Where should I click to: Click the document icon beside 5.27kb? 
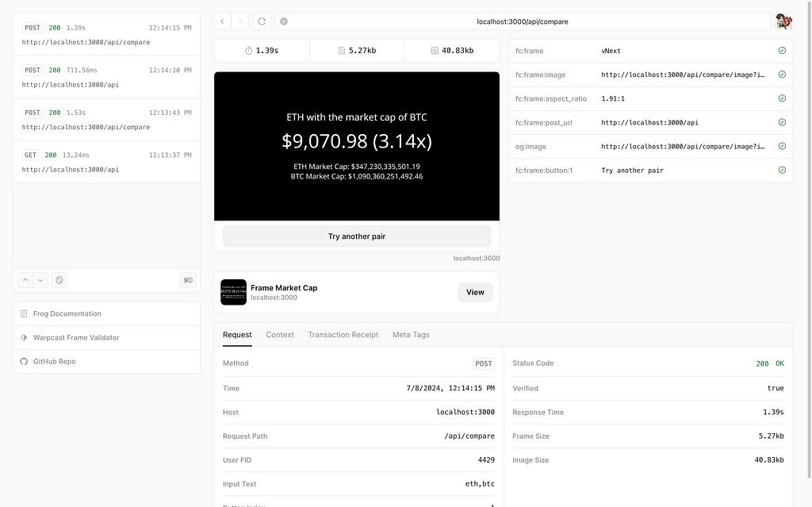point(341,51)
